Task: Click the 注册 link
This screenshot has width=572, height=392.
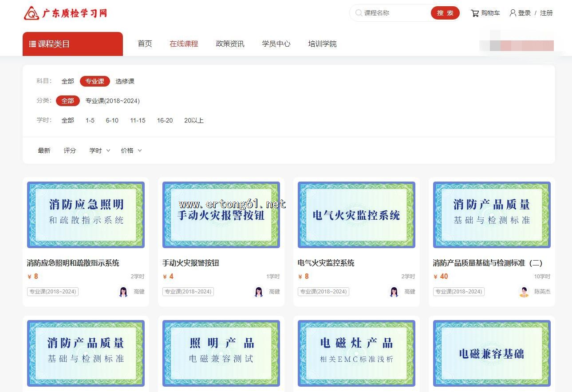Action: click(546, 13)
